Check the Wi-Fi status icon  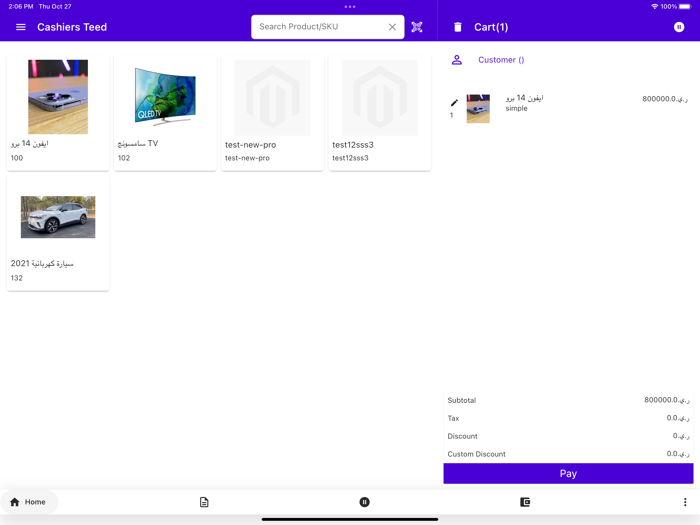tap(654, 6)
